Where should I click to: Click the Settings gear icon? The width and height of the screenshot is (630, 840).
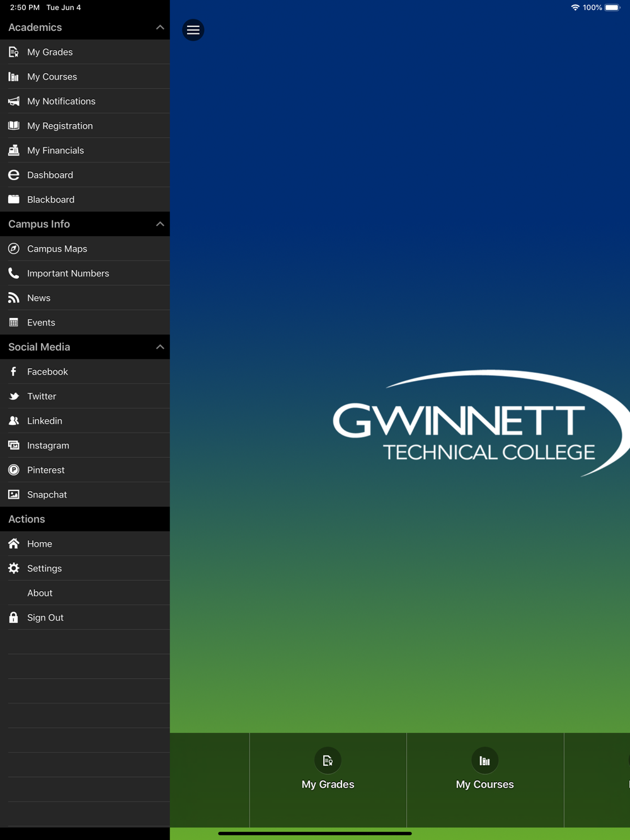coord(13,568)
